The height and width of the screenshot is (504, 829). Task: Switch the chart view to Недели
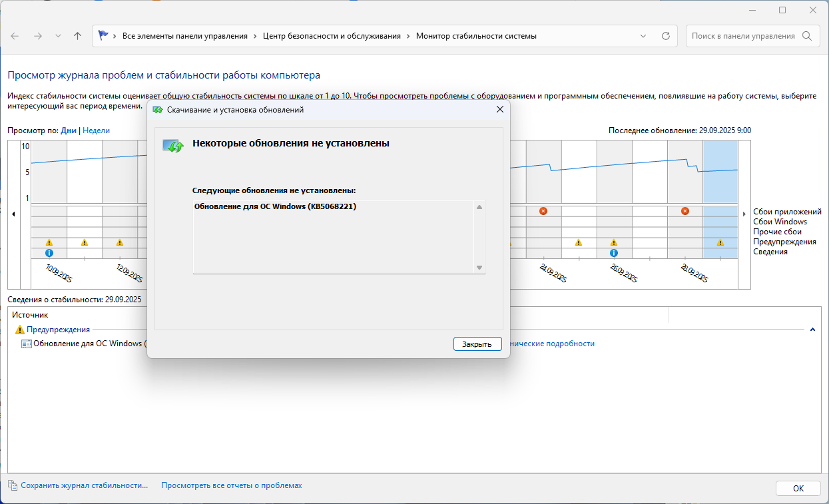tap(96, 130)
